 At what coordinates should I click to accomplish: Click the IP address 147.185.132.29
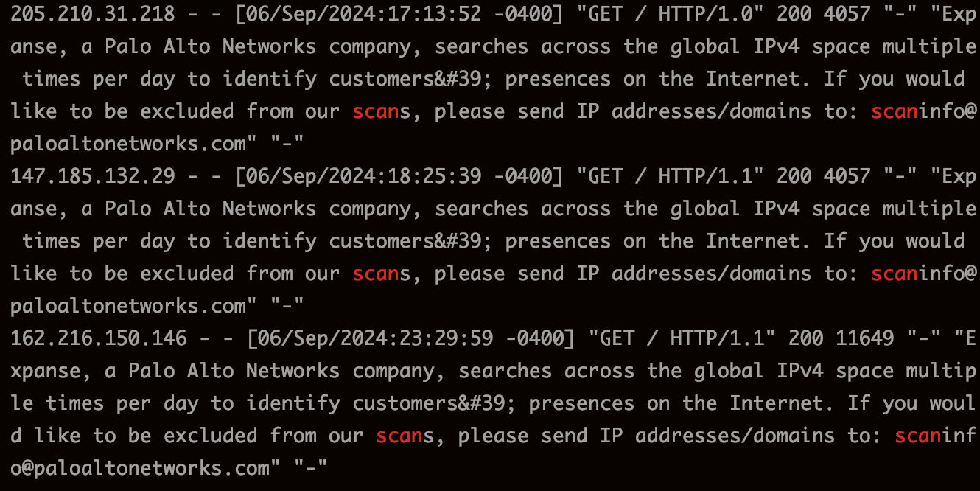point(93,176)
